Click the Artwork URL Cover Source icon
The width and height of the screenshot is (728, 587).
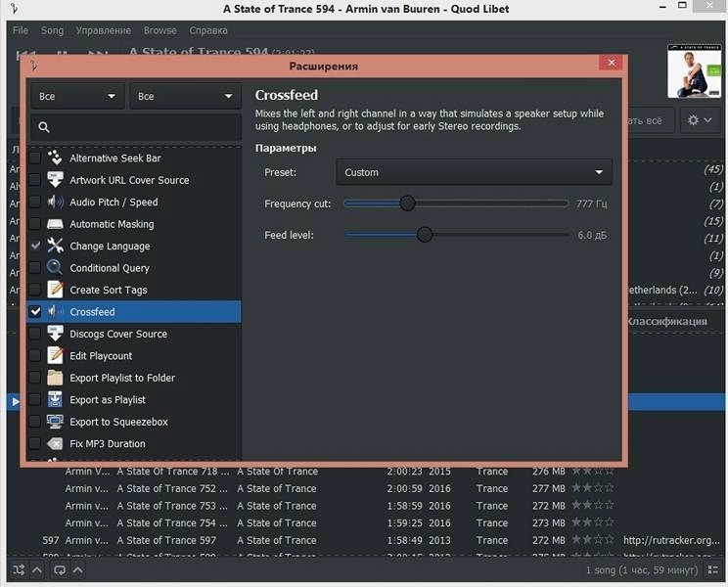click(x=55, y=180)
